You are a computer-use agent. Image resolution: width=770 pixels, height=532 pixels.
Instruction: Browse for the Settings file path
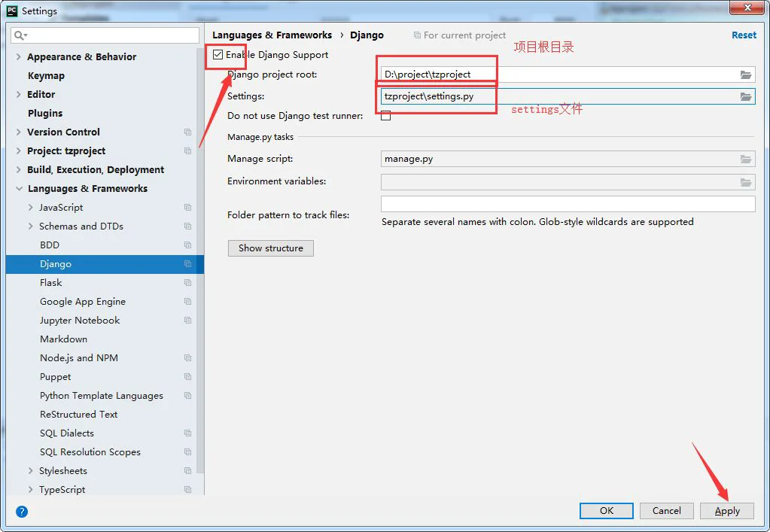click(745, 96)
